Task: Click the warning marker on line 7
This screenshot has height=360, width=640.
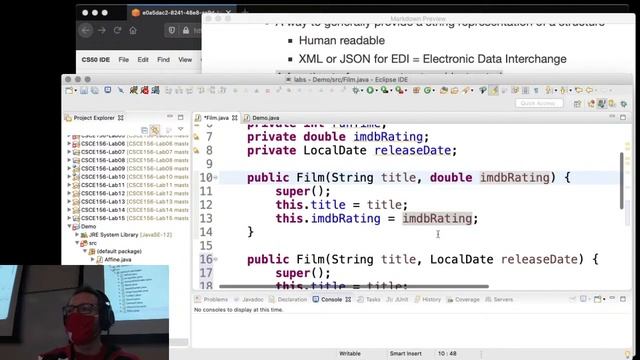Action: [196, 137]
